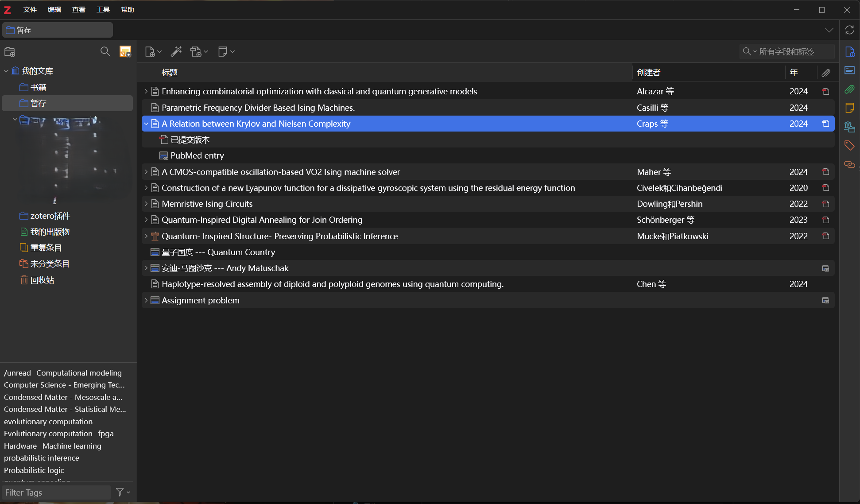Open the 编辑 menu
860x504 pixels.
(x=54, y=10)
